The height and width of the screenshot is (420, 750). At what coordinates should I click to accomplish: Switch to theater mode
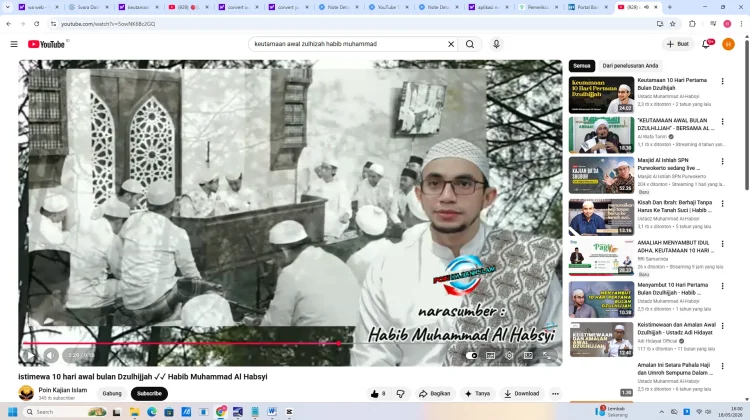pyautogui.click(x=528, y=355)
